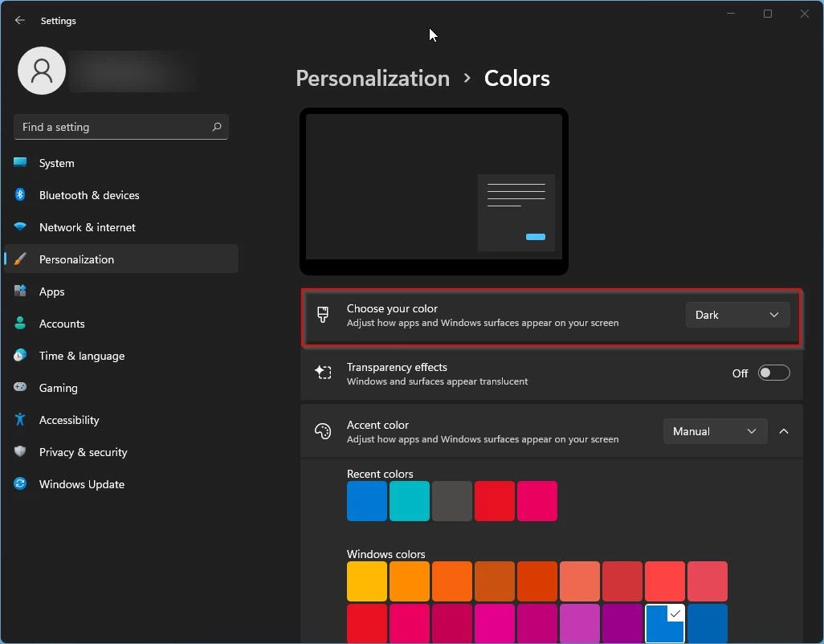This screenshot has height=644, width=824.
Task: Open Windows Update settings
Action: pyautogui.click(x=120, y=484)
